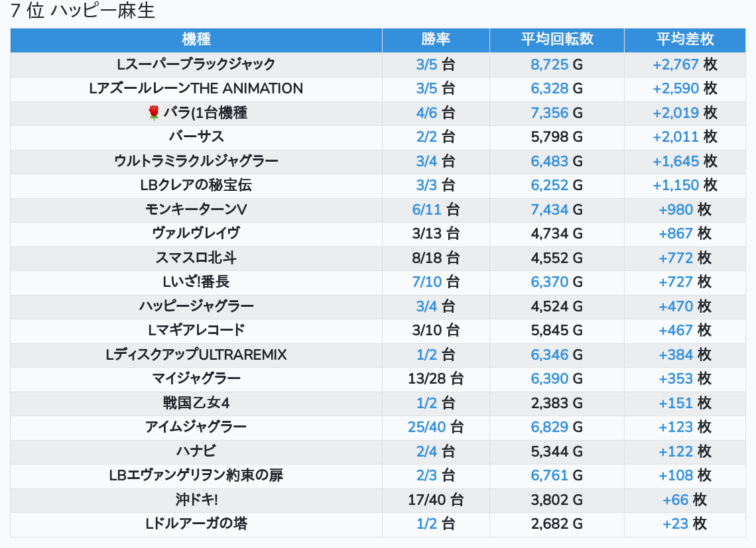Click the rose emoji beside バラ(1台機種

pyautogui.click(x=153, y=113)
